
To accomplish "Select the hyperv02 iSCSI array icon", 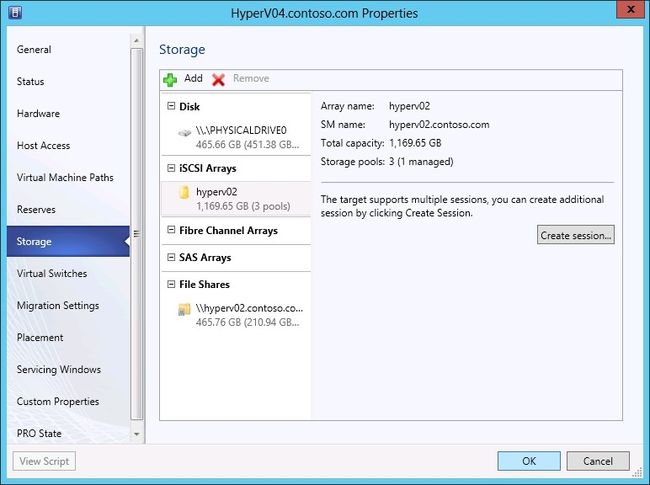I will [x=184, y=192].
